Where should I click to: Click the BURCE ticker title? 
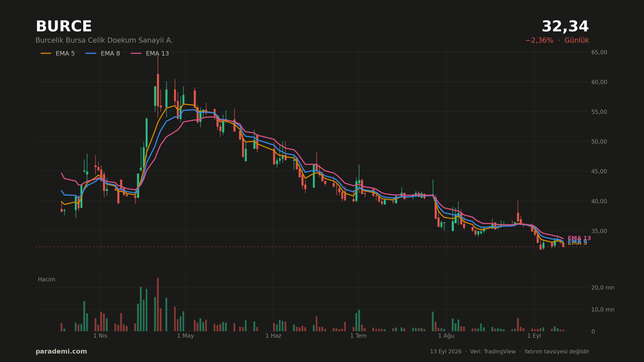(x=64, y=27)
